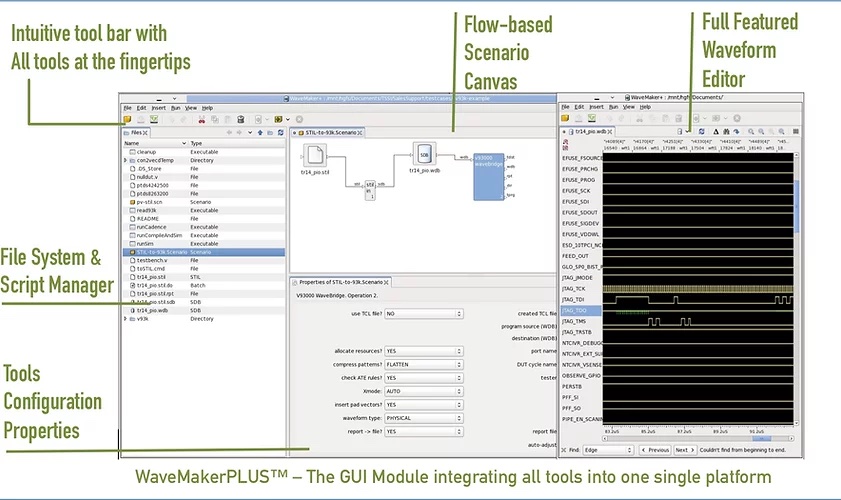Click the scissors cut icon in main toolbar
This screenshot has width=841, height=500.
pos(201,119)
